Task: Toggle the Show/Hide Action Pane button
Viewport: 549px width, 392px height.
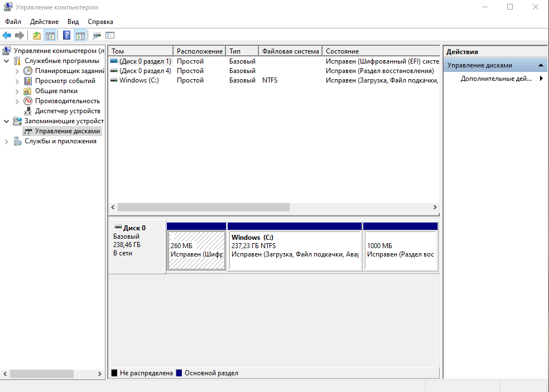Action: pyautogui.click(x=80, y=35)
